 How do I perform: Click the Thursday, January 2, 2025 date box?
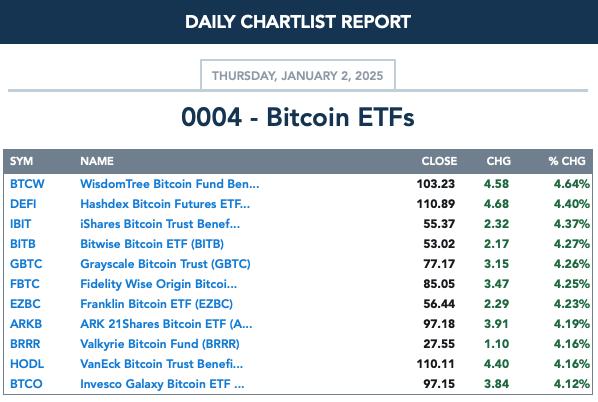[298, 75]
